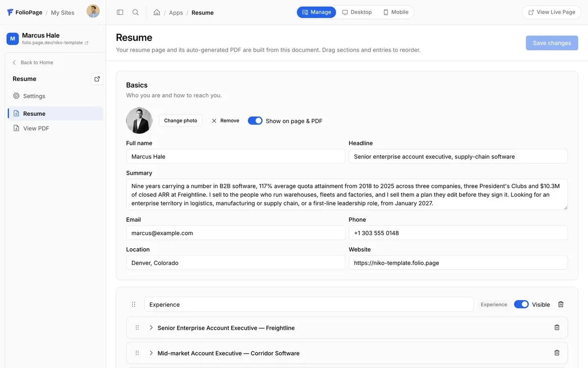The image size is (588, 368).
Task: Grab the Experience section drag handle
Action: pyautogui.click(x=133, y=304)
